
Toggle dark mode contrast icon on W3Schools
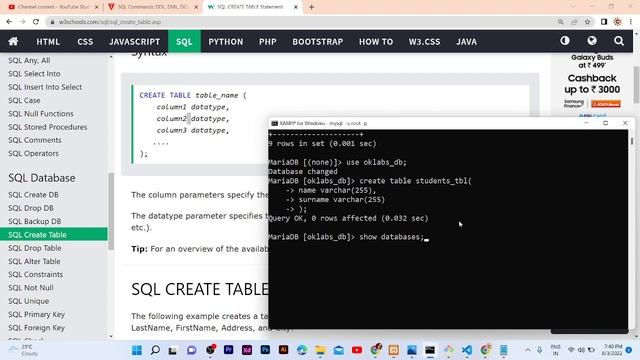coord(564,41)
